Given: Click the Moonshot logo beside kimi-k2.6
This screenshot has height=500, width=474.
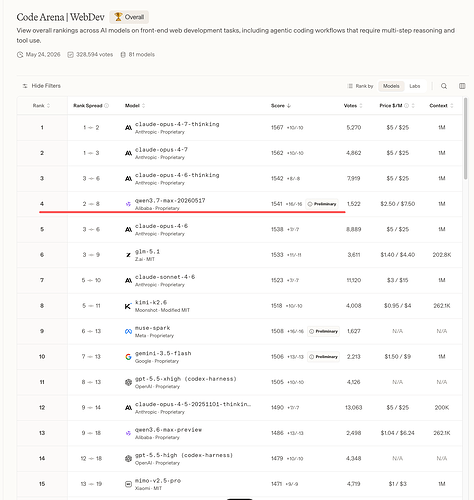Looking at the screenshot, I should click(x=128, y=306).
